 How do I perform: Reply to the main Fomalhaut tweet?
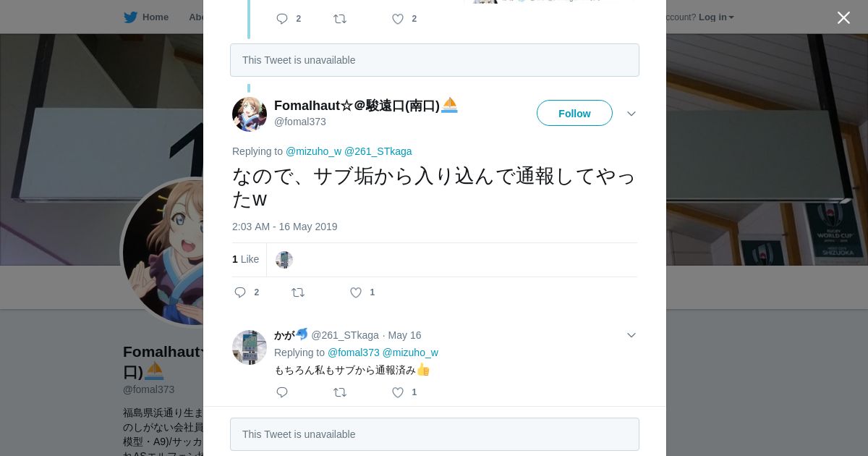point(241,292)
